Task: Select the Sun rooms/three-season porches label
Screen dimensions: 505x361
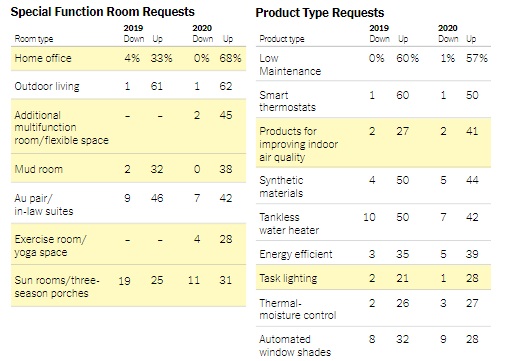Action: pos(57,287)
